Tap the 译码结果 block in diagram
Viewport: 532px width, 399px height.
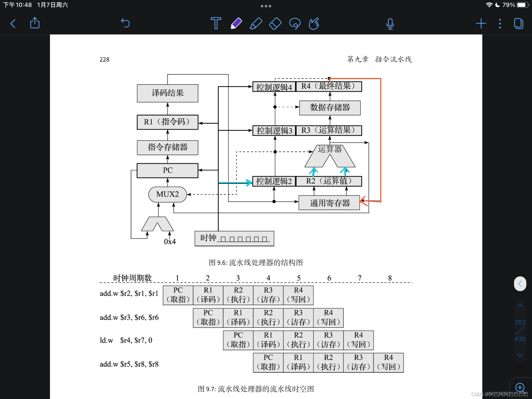167,93
